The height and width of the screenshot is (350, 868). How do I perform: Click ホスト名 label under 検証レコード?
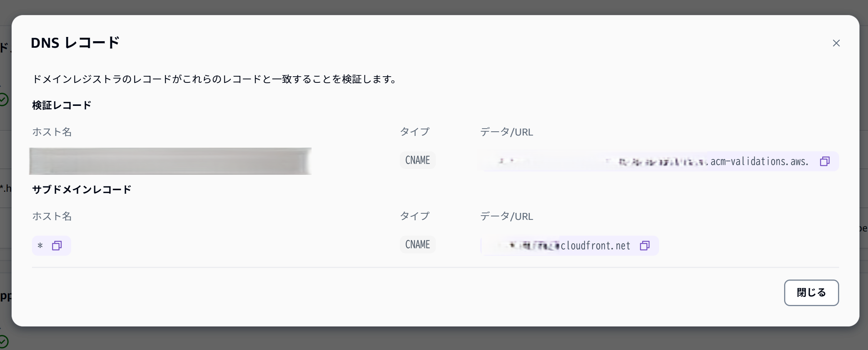pyautogui.click(x=52, y=132)
